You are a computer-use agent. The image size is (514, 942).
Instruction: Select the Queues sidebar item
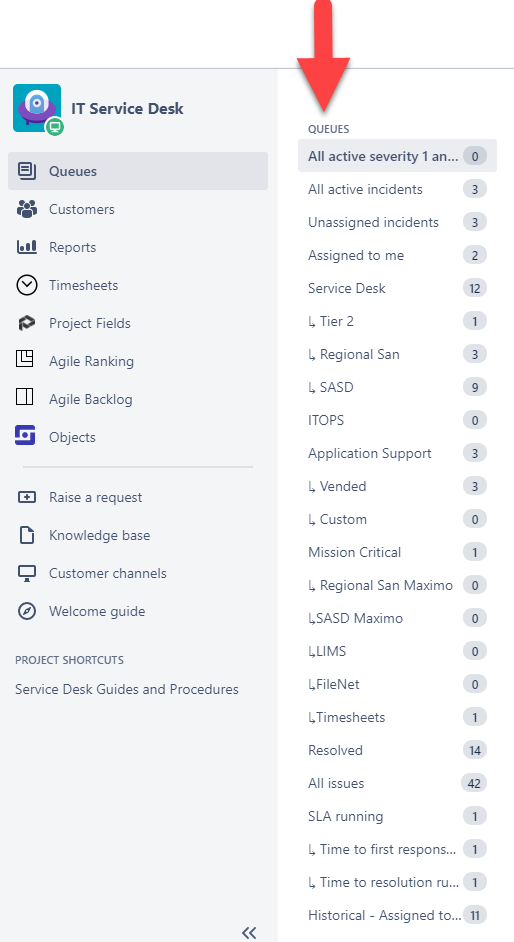point(138,171)
